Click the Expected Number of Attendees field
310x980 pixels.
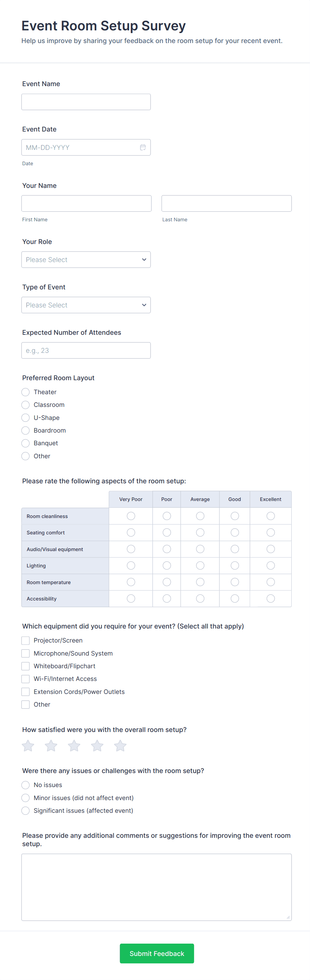(x=86, y=350)
